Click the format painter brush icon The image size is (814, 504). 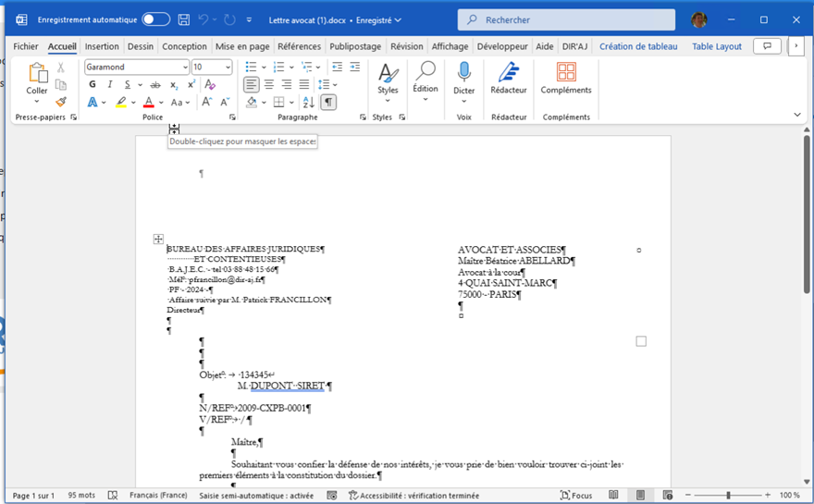click(61, 102)
